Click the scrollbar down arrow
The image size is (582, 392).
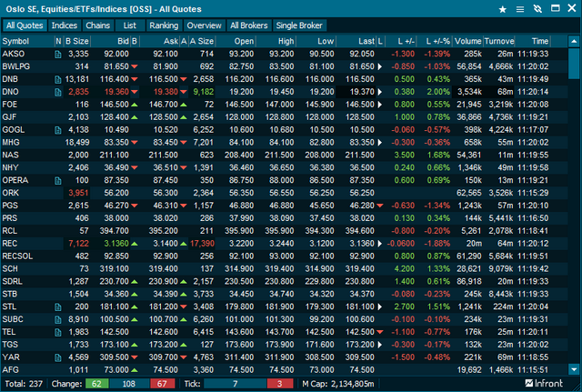pyautogui.click(x=574, y=369)
